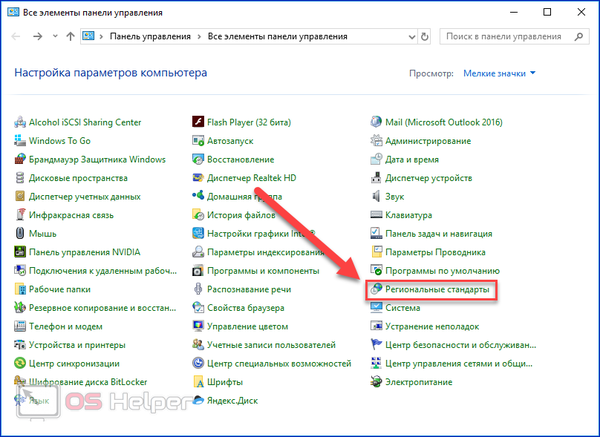The image size is (600, 437).
Task: Open Учетные записи пользователей link
Action: pyautogui.click(x=271, y=345)
